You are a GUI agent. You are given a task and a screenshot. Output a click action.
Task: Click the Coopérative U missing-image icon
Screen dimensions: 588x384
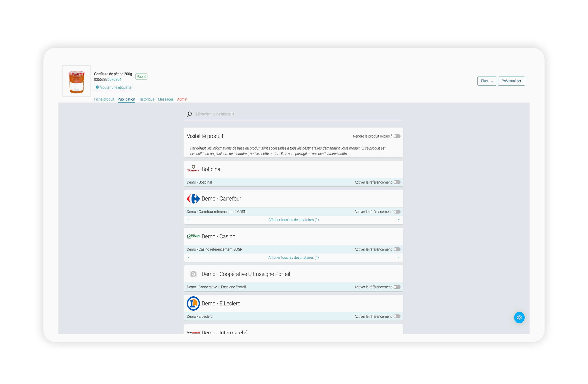coord(193,274)
